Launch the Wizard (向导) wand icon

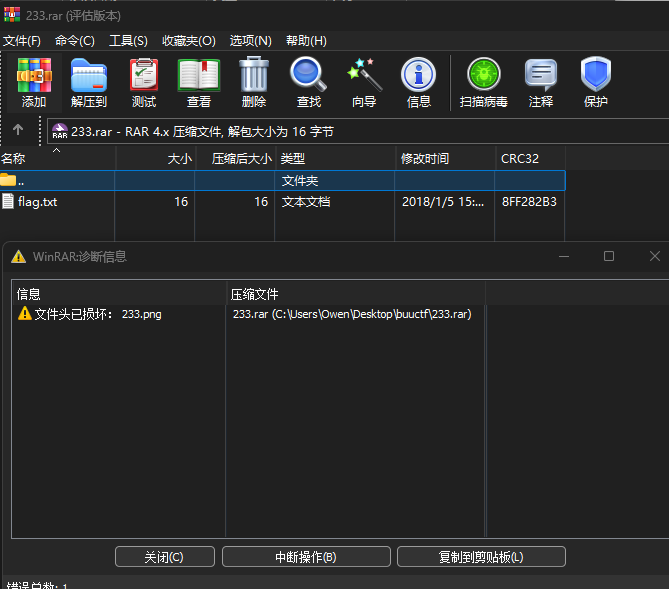(364, 82)
